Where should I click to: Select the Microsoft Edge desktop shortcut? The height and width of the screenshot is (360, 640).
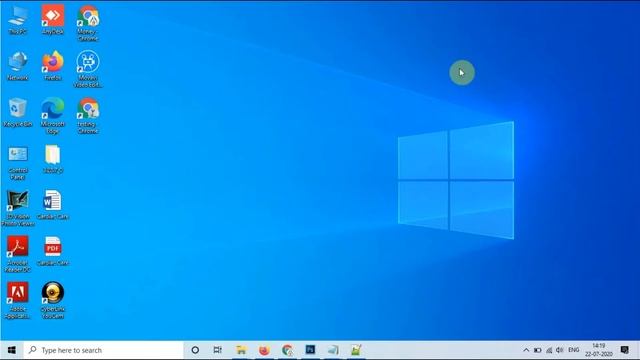point(53,116)
